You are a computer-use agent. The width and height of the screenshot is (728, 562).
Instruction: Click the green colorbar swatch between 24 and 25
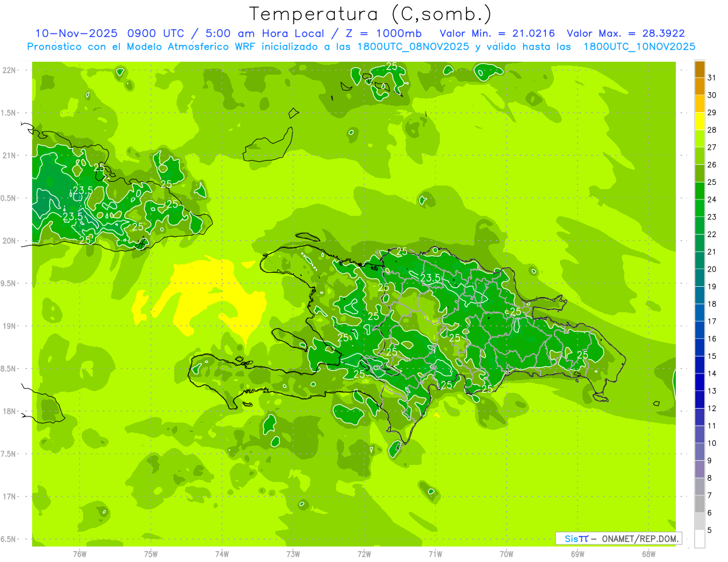[x=699, y=191]
